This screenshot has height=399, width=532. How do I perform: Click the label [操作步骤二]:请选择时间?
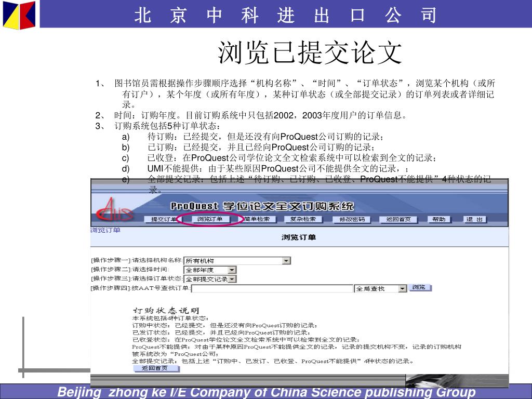coord(130,270)
